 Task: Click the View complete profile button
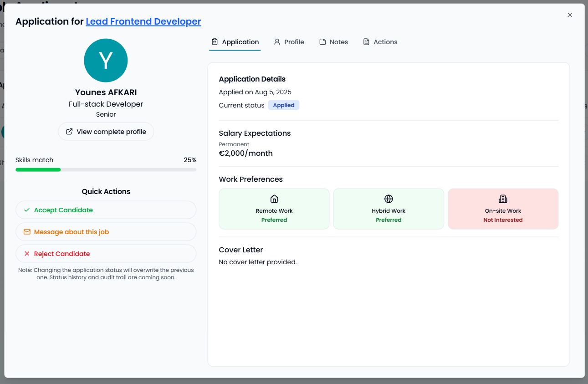coord(106,131)
